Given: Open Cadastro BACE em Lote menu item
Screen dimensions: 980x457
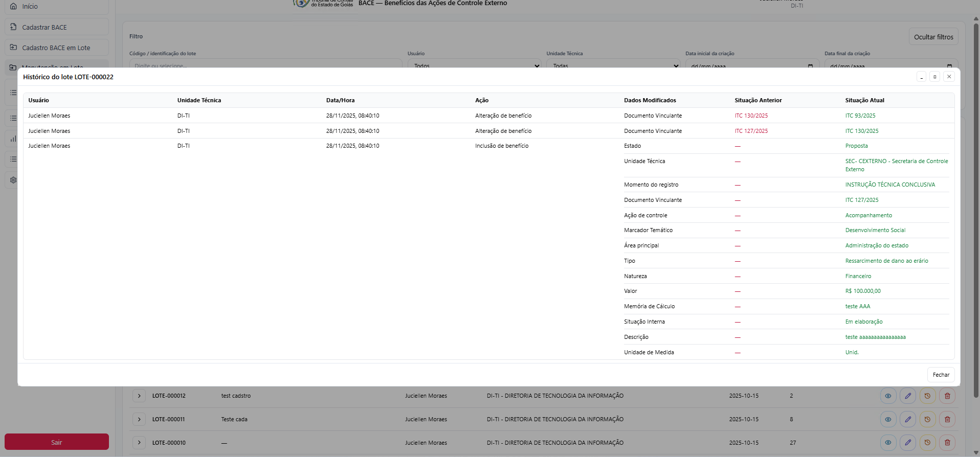Looking at the screenshot, I should 56,48.
